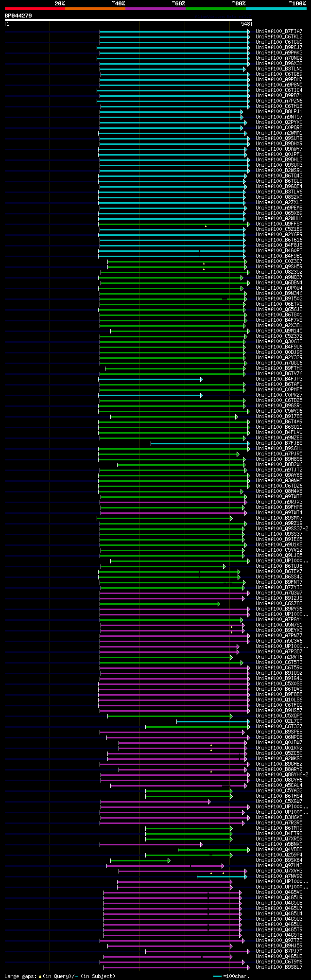
Task: Select the UniRef100_Q9LJQ5 label
Action: 279,555
